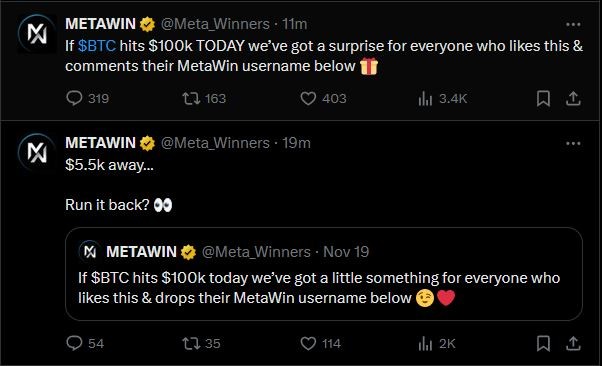The height and width of the screenshot is (366, 602).
Task: Like the tweet with 403 likes
Action: pyautogui.click(x=308, y=98)
